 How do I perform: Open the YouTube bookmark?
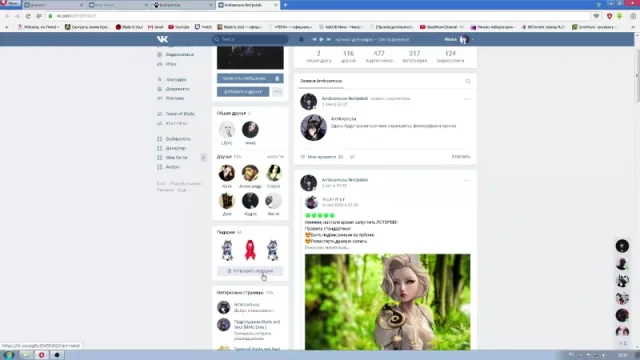click(179, 27)
